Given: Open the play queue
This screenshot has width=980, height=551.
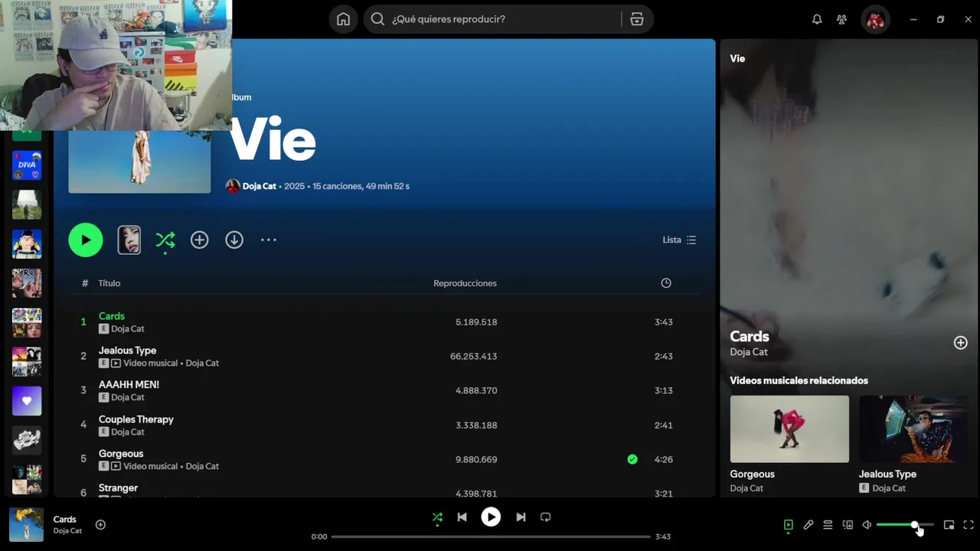Looking at the screenshot, I should (x=828, y=525).
